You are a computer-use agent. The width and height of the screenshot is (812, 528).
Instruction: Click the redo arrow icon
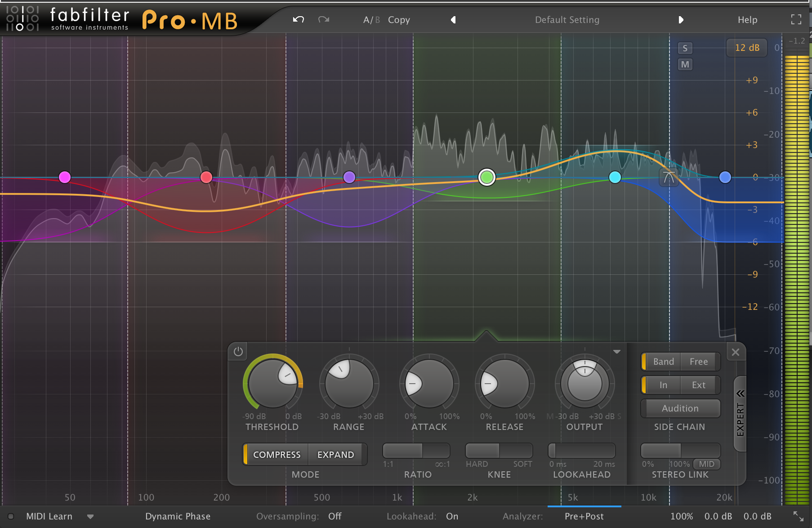(324, 20)
